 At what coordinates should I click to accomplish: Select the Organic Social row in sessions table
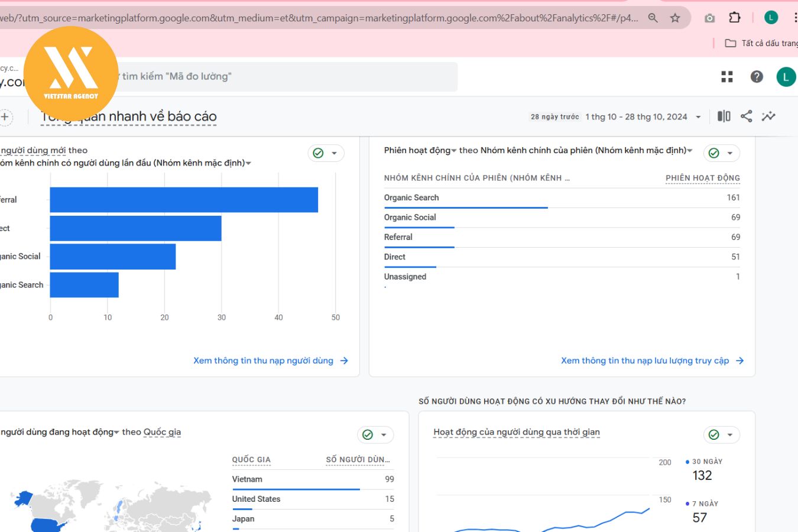[562, 218]
